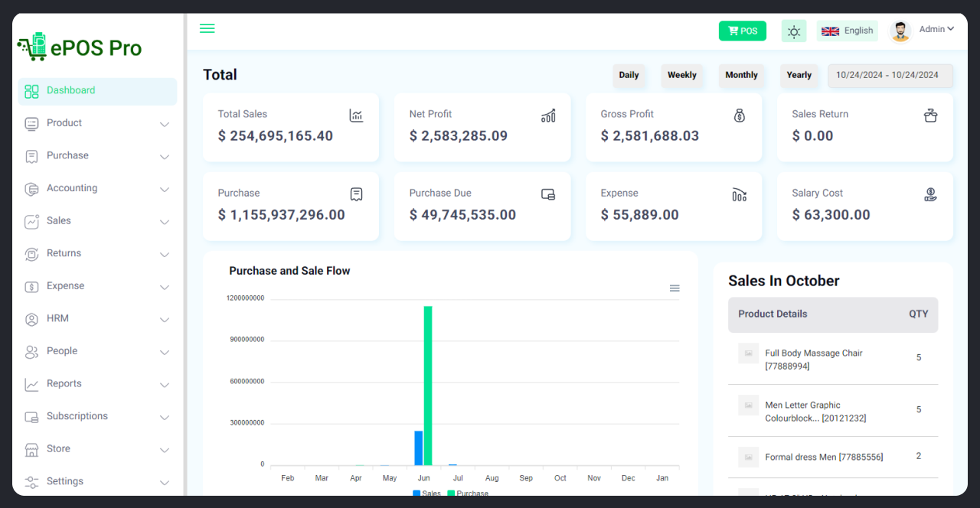The width and height of the screenshot is (980, 508).
Task: Toggle the Purchase series in chart legend
Action: coord(468,493)
